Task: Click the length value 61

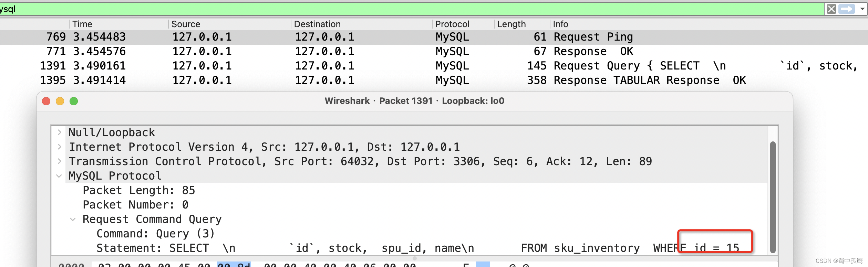Action: [540, 37]
